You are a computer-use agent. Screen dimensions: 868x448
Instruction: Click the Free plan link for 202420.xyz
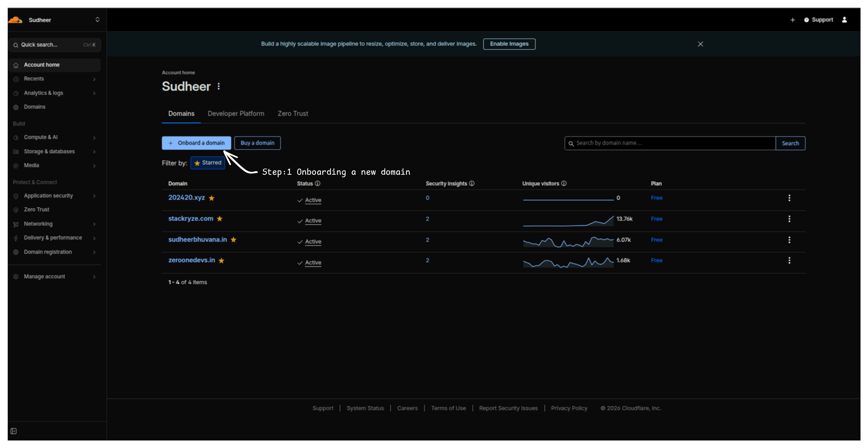pyautogui.click(x=656, y=198)
